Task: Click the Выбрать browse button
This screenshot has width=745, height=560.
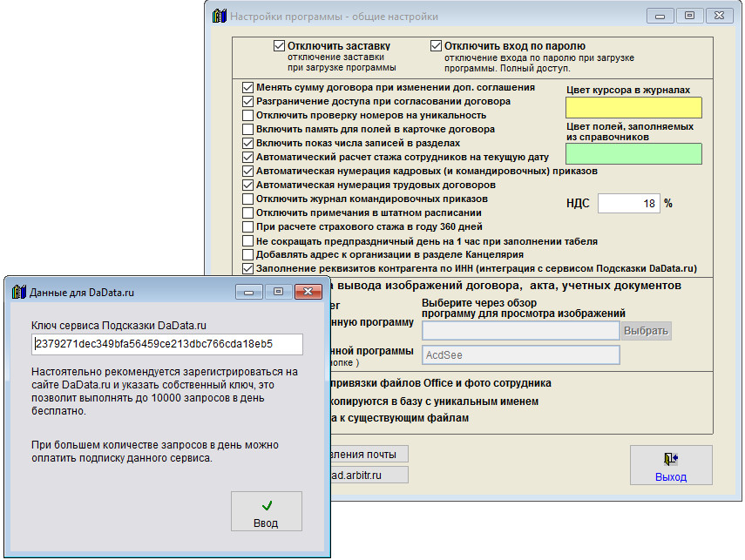Action: click(647, 331)
